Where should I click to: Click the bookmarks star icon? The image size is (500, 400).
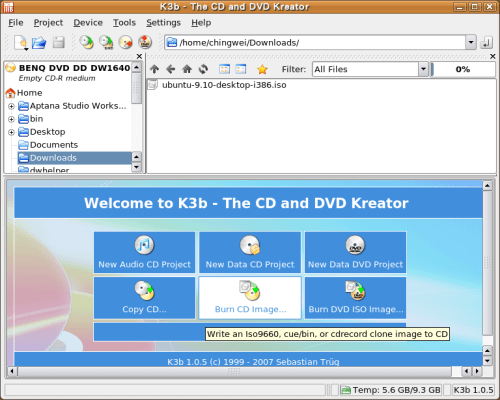[262, 69]
